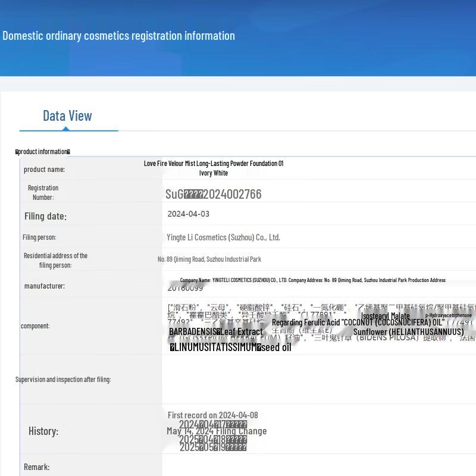Screen dimensions: 476x476
Task: Select 'May 14, 2024 Filing Change' history entry
Action: point(217,431)
